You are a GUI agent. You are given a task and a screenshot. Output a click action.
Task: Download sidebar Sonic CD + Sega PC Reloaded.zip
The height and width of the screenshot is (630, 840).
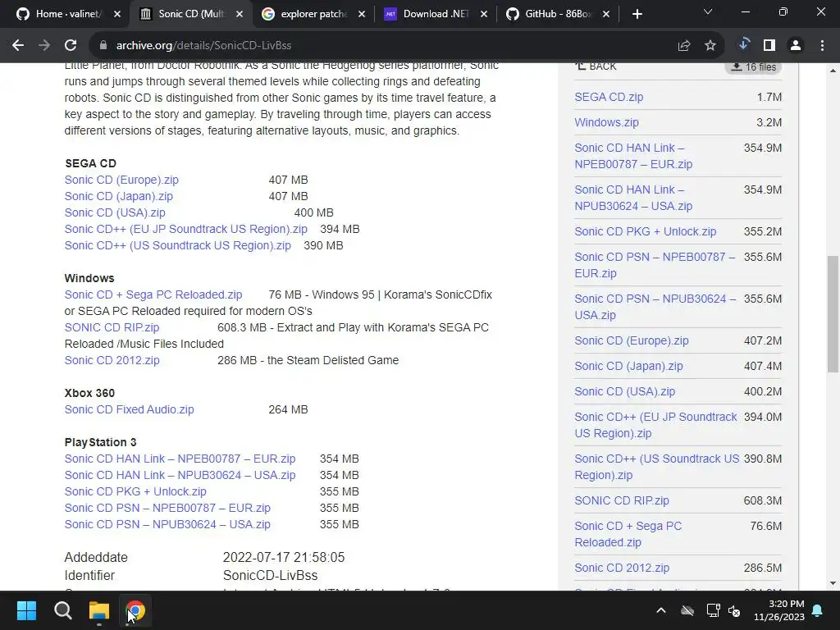[628, 534]
